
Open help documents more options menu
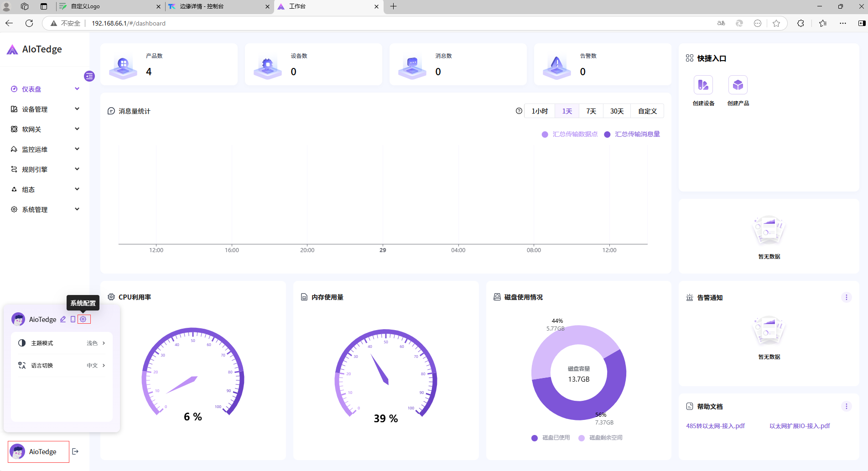pos(847,406)
